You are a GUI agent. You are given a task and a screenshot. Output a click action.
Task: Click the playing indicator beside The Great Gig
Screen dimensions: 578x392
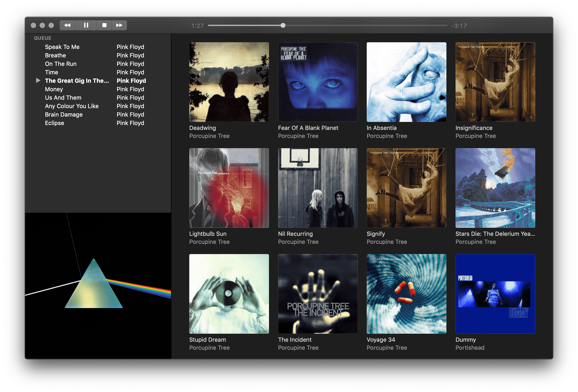[x=39, y=80]
